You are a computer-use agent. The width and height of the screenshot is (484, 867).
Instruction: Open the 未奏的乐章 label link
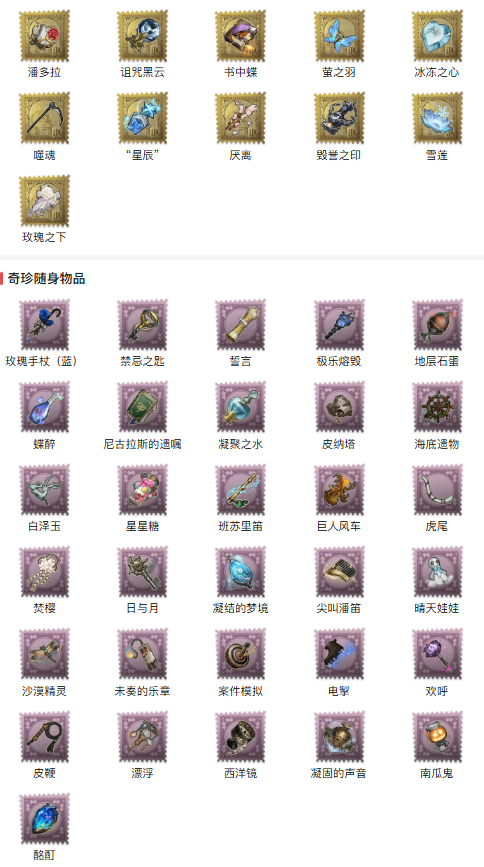143,691
